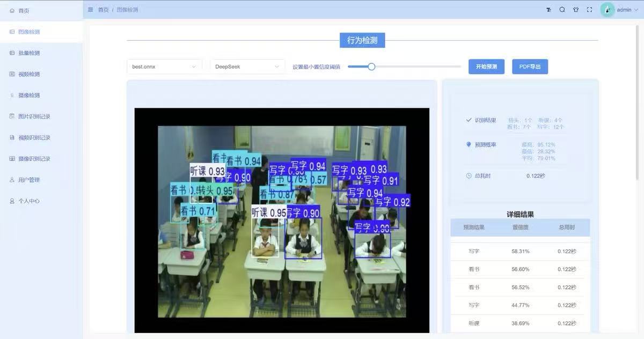644x339 pixels.
Task: Open 摄像检测 camera detection page
Action: (x=41, y=95)
